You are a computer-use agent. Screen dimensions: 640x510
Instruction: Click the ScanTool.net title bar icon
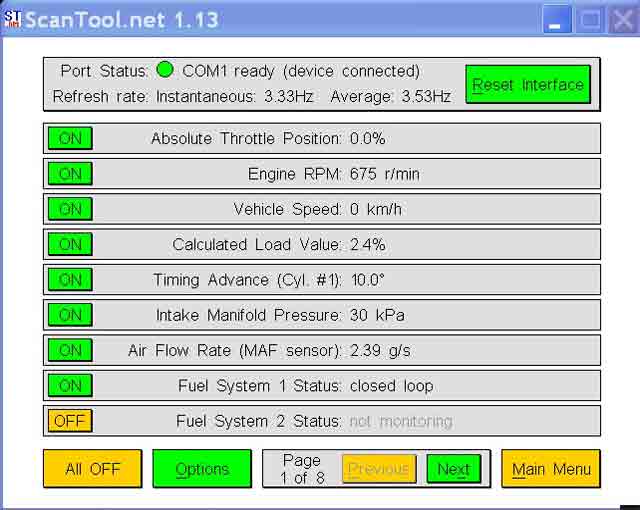(x=13, y=19)
